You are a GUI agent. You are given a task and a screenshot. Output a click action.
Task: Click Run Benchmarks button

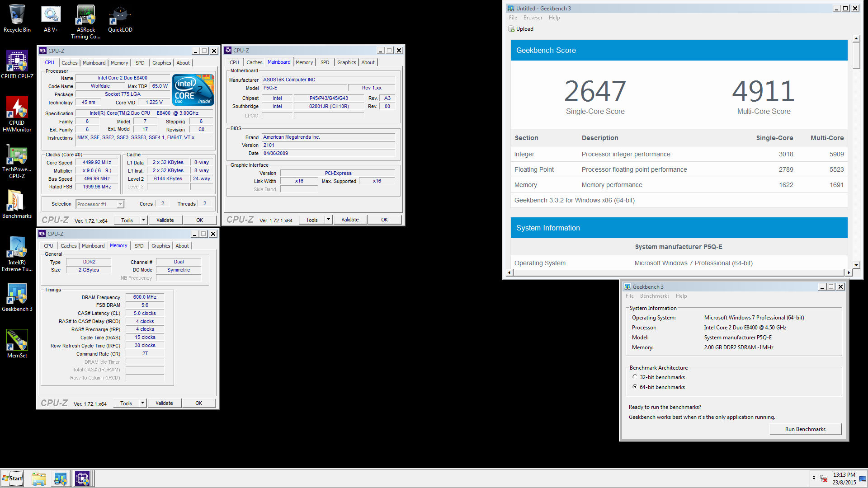point(805,429)
